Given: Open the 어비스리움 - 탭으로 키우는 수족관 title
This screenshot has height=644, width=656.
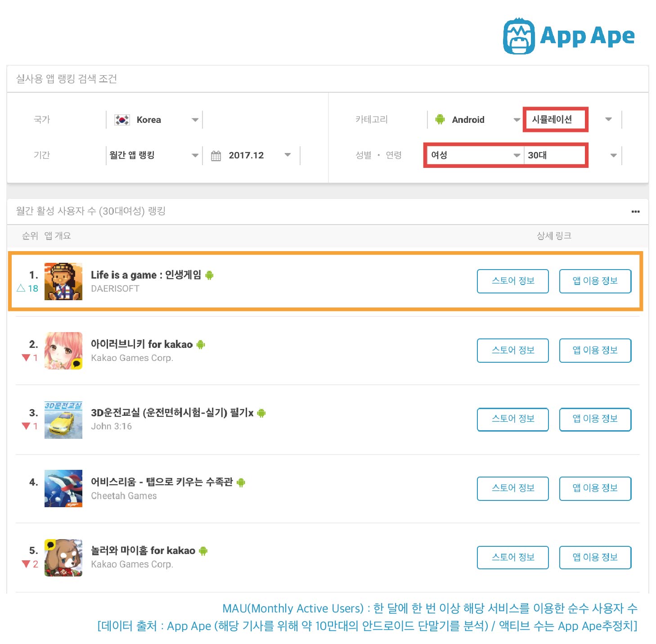Looking at the screenshot, I should coord(162,482).
